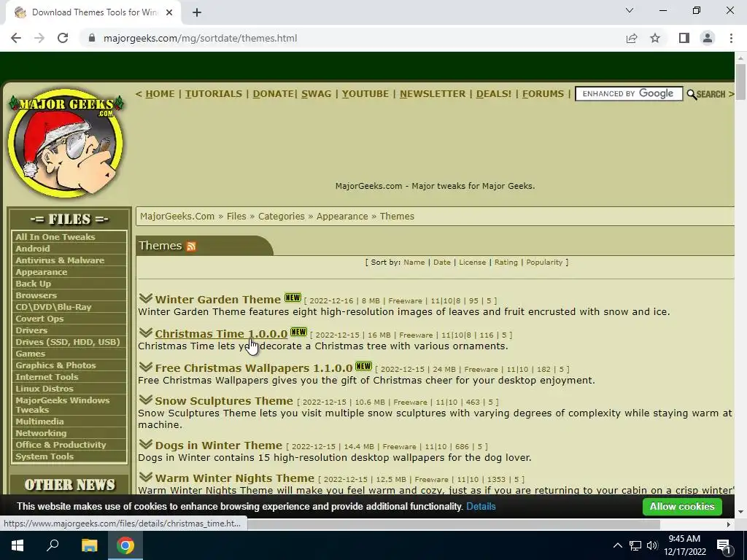
Task: Click the browser forward arrow
Action: (x=39, y=38)
